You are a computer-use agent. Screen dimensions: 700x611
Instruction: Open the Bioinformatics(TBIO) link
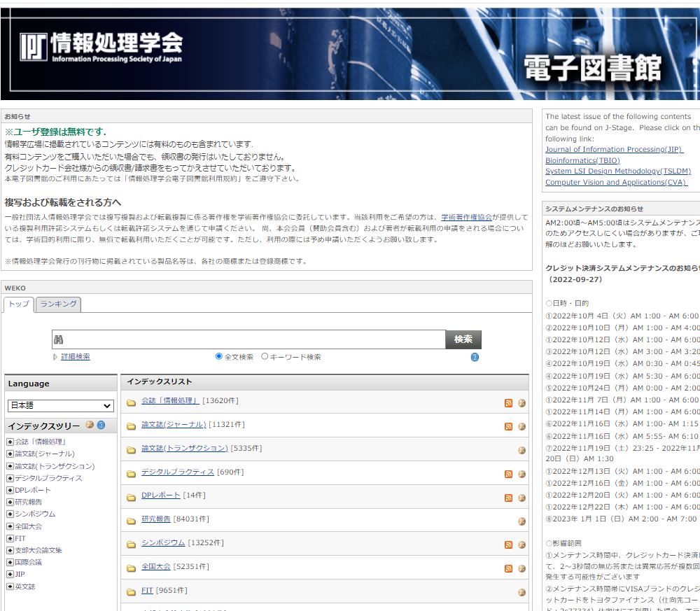pos(582,161)
